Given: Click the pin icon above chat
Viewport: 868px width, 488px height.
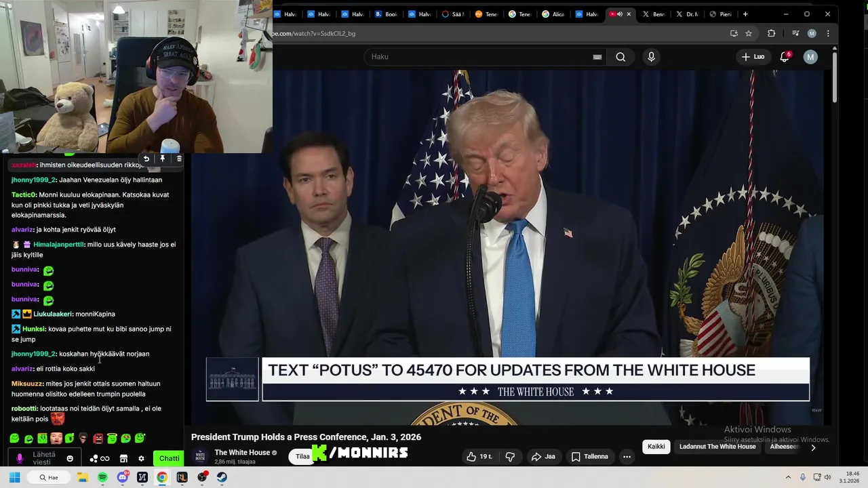Looking at the screenshot, I should tap(163, 159).
